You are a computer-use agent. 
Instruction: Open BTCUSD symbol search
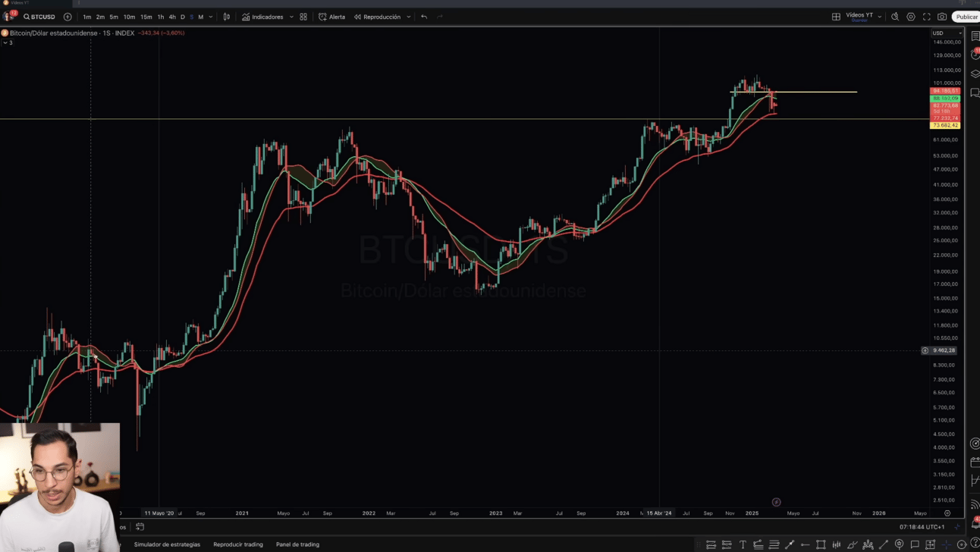[x=39, y=17]
